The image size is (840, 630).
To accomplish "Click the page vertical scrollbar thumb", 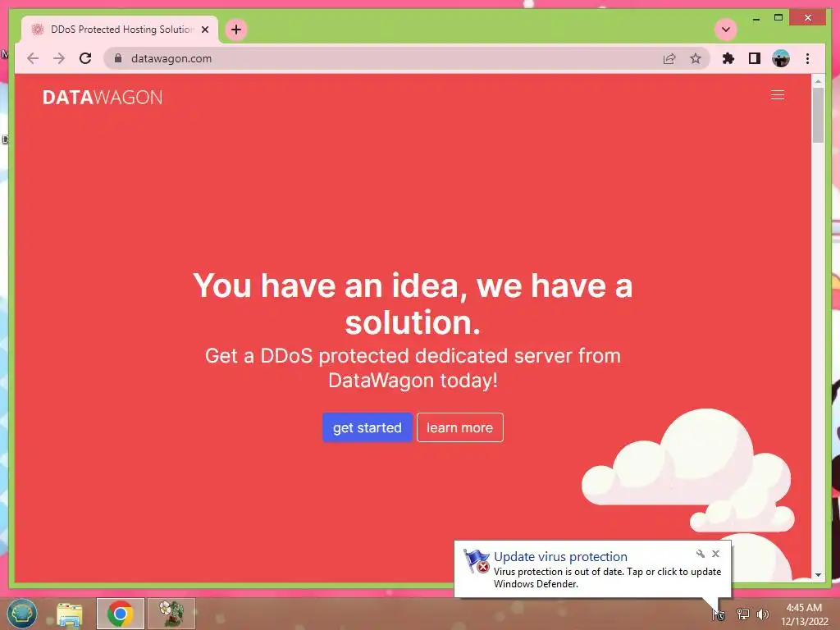I will [818, 115].
